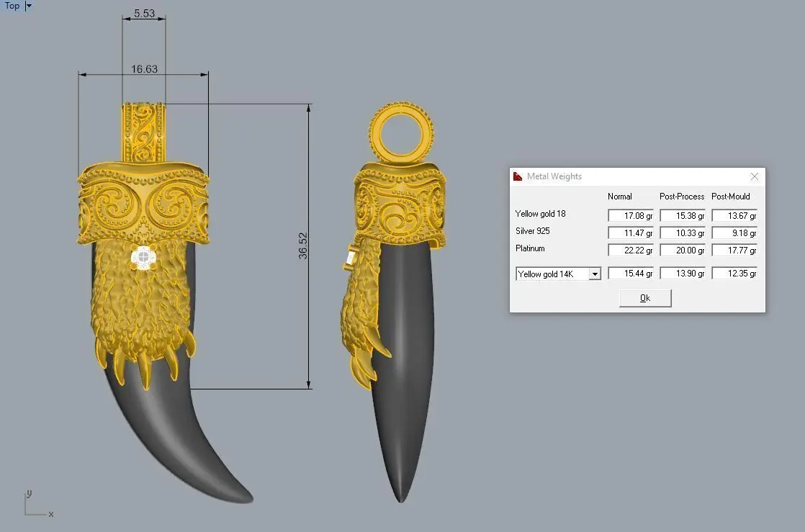Click the Top viewport title label

point(12,6)
